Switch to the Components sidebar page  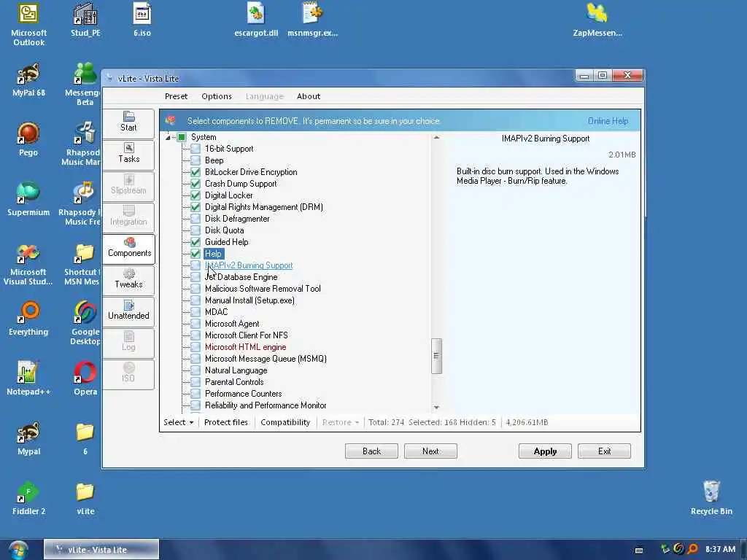point(129,249)
